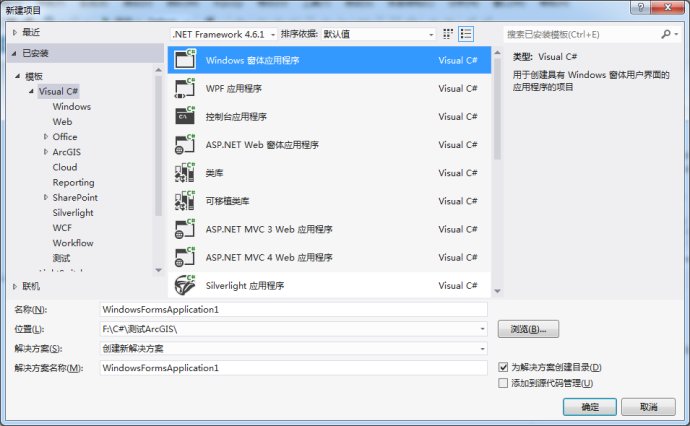Pick ASP.NET Web 窗体应用程序 icon
690x426 pixels.
click(x=185, y=144)
